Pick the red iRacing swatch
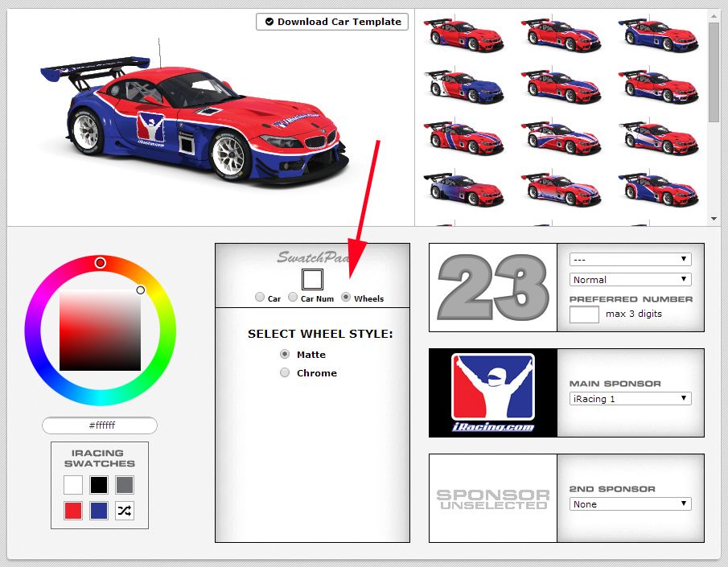This screenshot has height=567, width=728. click(x=73, y=511)
